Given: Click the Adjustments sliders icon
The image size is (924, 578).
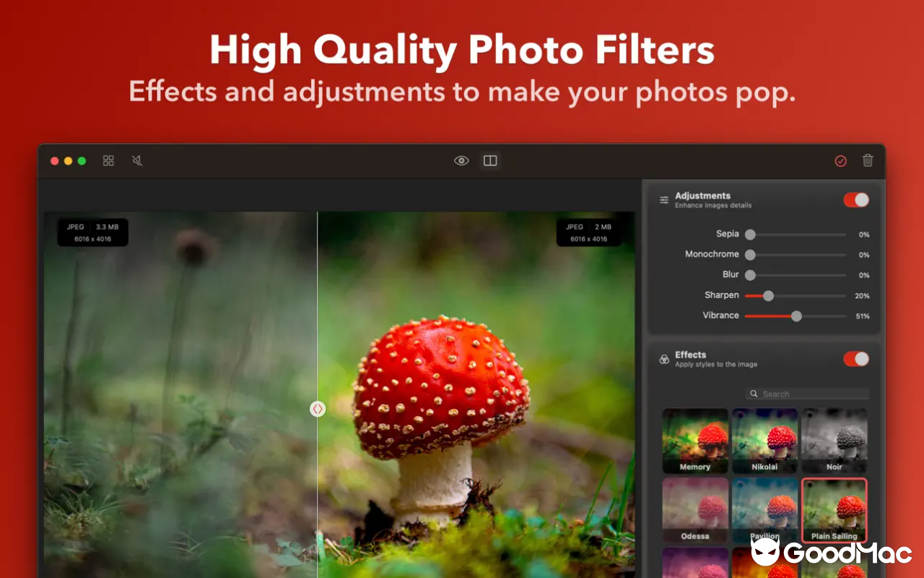Looking at the screenshot, I should 664,200.
